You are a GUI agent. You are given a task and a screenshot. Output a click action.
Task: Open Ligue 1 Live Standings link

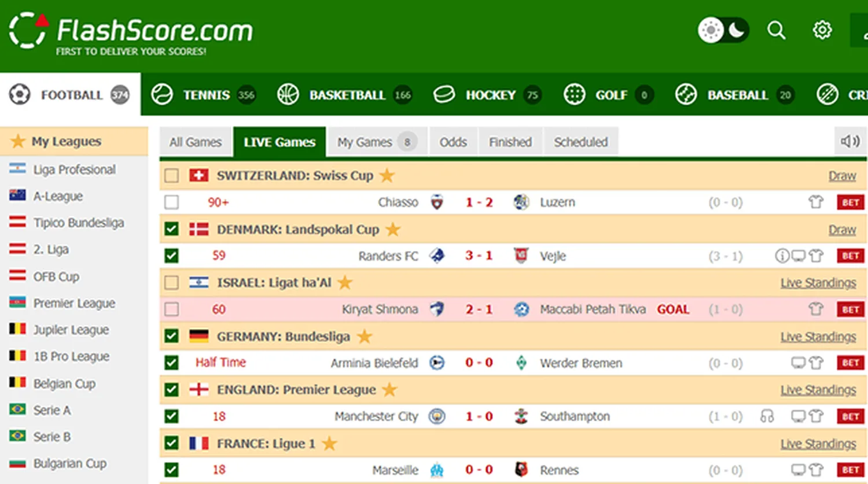[x=818, y=444]
